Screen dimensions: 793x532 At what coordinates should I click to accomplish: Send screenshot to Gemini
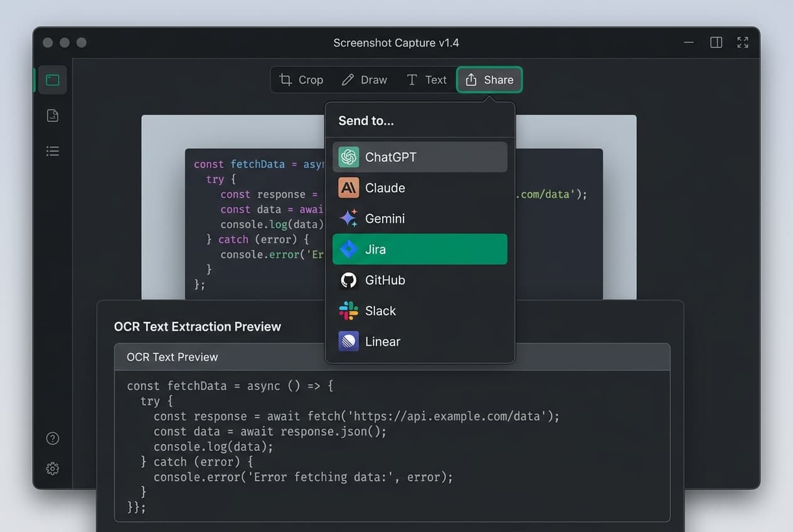[x=420, y=218]
